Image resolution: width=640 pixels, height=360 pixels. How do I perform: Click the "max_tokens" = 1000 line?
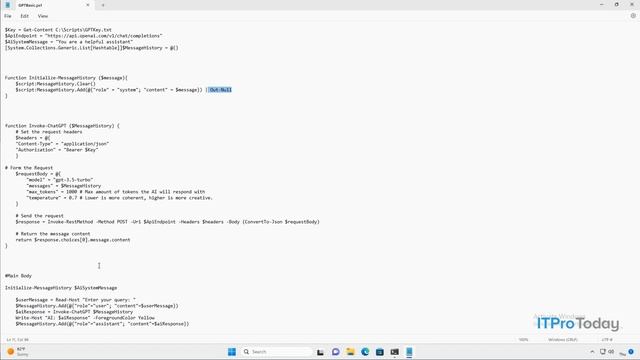coord(116,191)
